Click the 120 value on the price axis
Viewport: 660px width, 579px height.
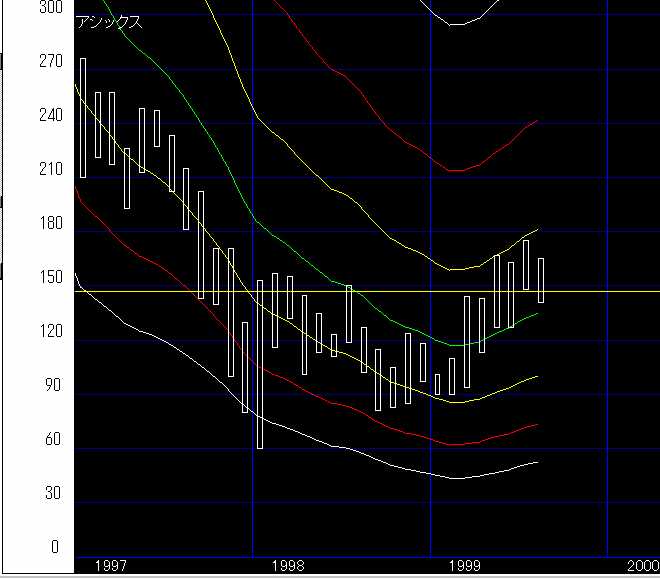click(x=50, y=331)
